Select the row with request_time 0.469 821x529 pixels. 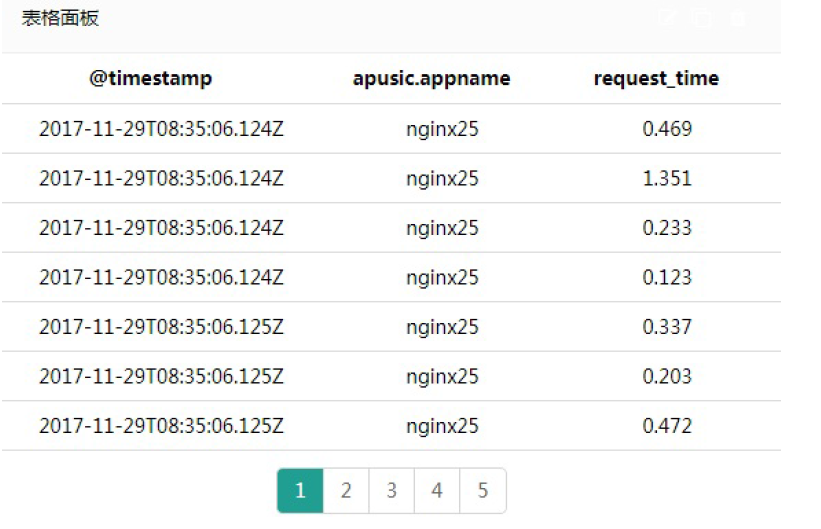(x=391, y=128)
